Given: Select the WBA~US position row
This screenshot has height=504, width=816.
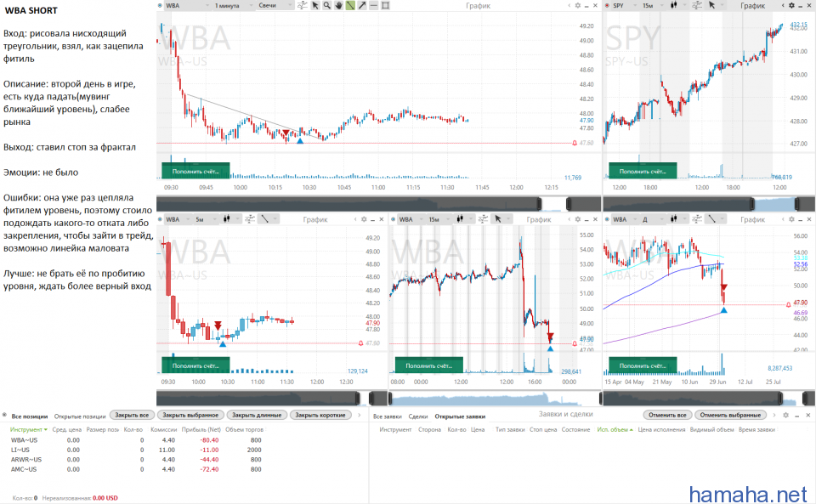Looking at the screenshot, I should point(136,440).
